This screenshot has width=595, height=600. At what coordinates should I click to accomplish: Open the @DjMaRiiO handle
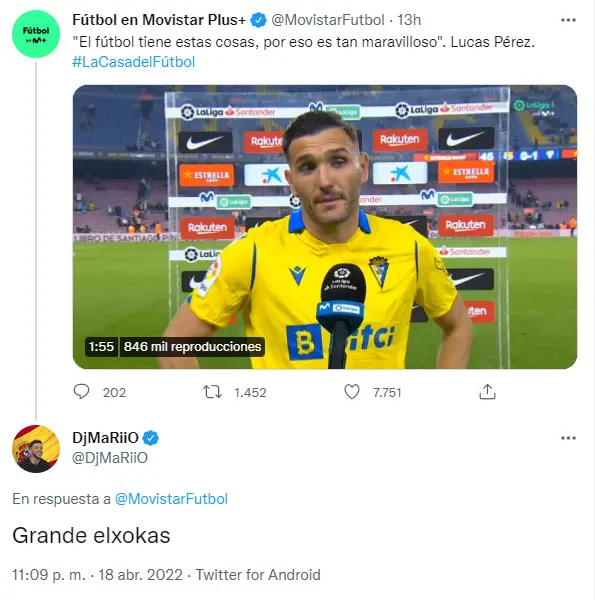(x=110, y=458)
